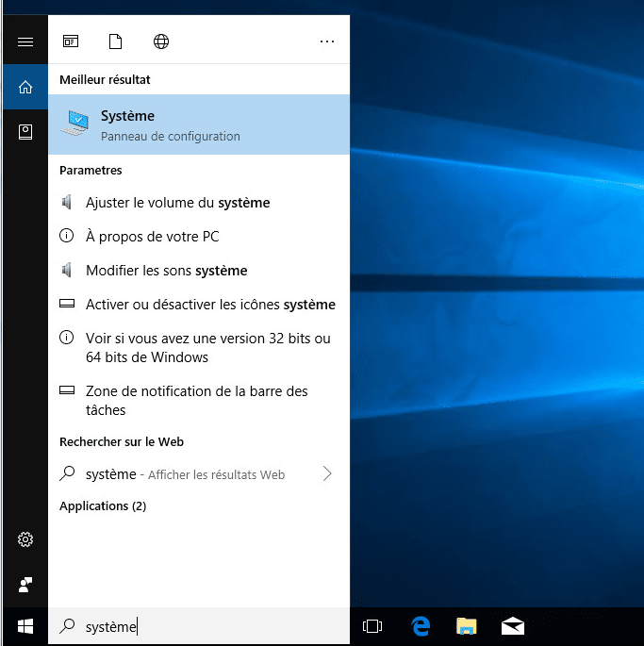The width and height of the screenshot is (644, 646).
Task: Open the Notebook icon in sidebar
Action: (x=25, y=132)
